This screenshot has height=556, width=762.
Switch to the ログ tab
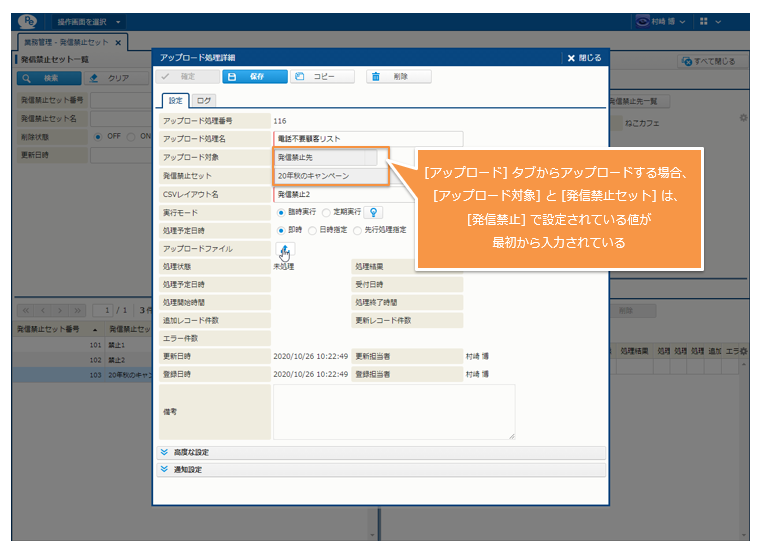pyautogui.click(x=203, y=100)
